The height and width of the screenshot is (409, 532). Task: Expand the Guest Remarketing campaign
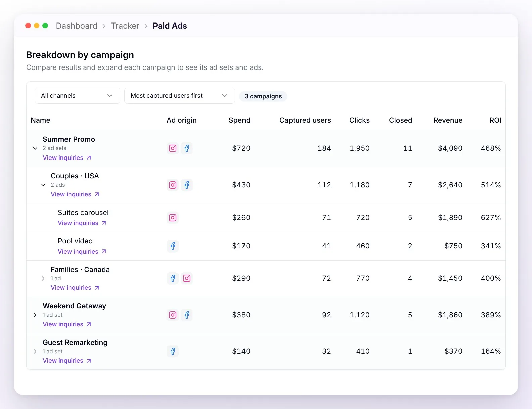point(35,351)
